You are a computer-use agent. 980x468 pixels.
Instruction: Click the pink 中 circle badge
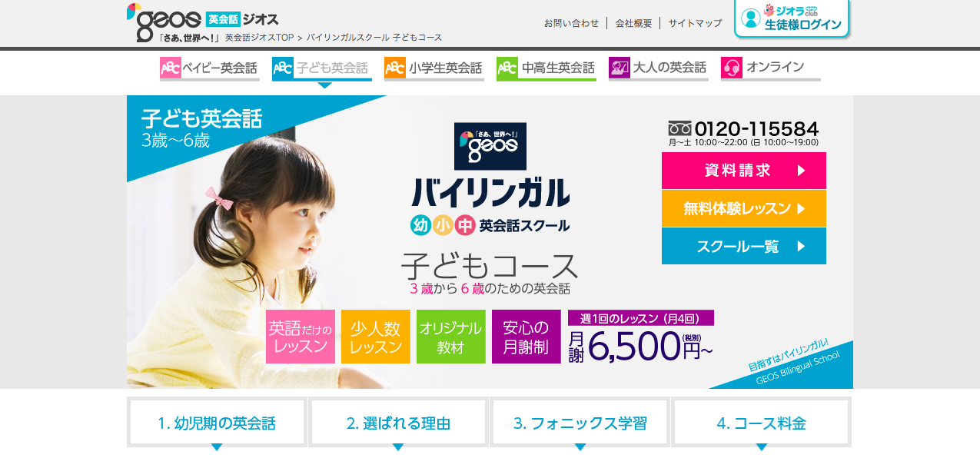click(464, 225)
